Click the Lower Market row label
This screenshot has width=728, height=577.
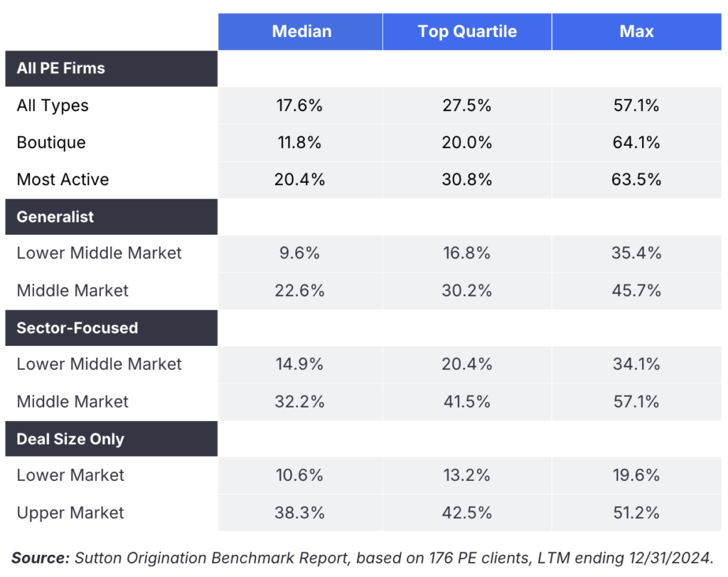coord(70,475)
